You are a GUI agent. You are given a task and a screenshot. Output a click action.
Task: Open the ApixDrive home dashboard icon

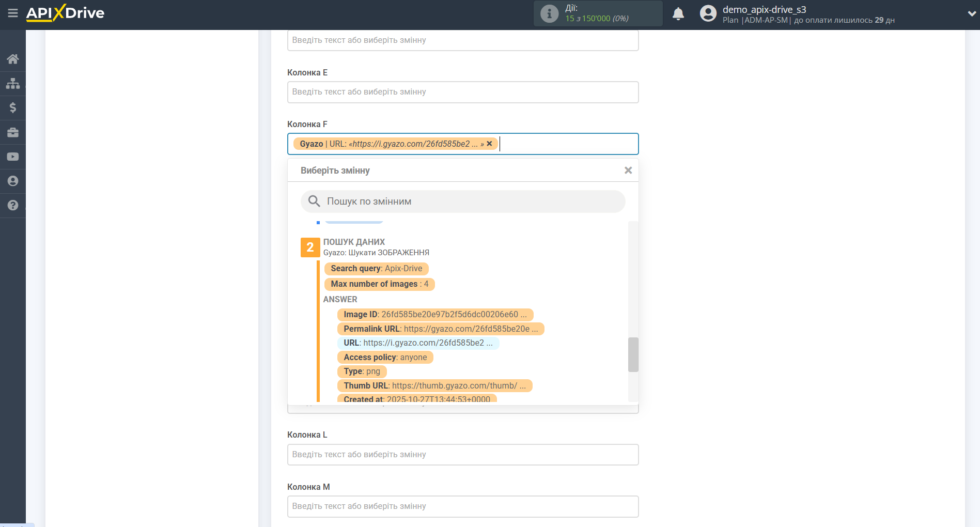click(x=13, y=58)
